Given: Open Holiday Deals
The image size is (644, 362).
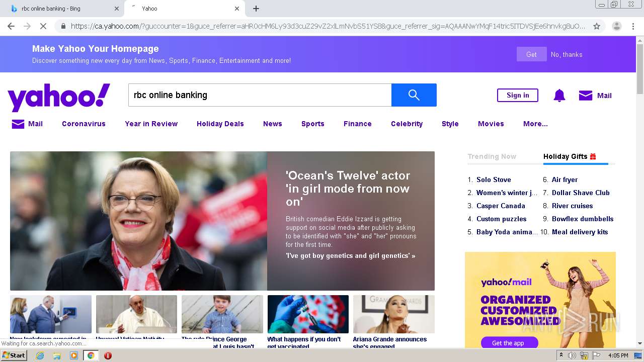Looking at the screenshot, I should (x=220, y=124).
